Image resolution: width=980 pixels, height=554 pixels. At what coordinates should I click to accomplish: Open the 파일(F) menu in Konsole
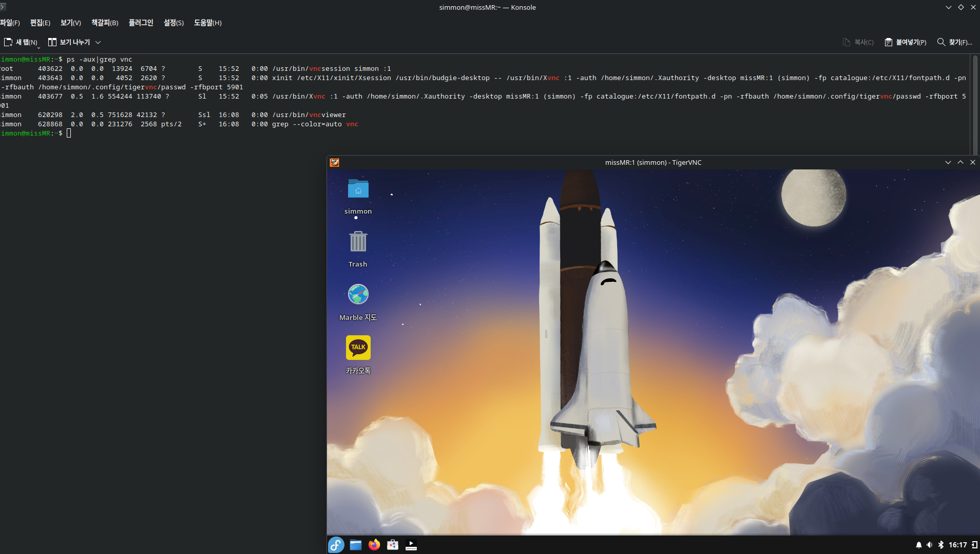tap(10, 23)
